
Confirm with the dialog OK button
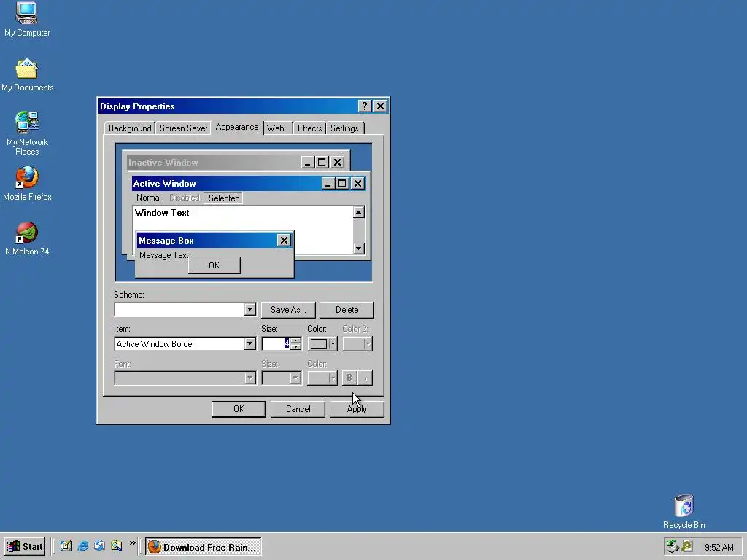239,409
